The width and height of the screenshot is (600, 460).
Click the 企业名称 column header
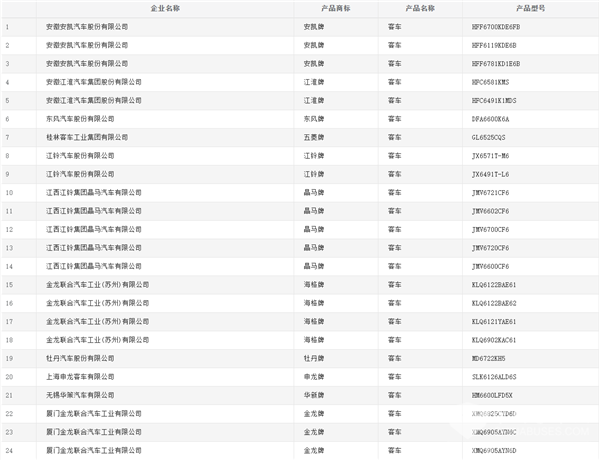point(164,8)
